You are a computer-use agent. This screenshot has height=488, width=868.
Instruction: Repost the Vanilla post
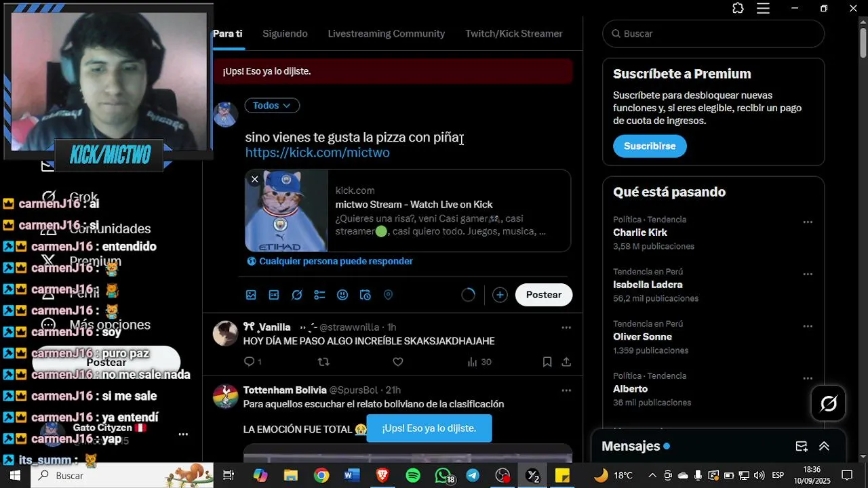click(323, 362)
